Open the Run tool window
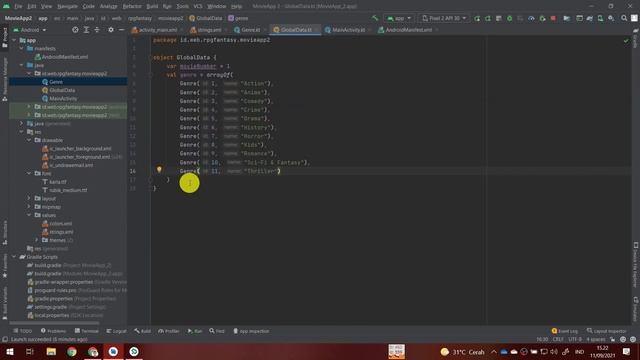The image size is (640, 360). 195,331
